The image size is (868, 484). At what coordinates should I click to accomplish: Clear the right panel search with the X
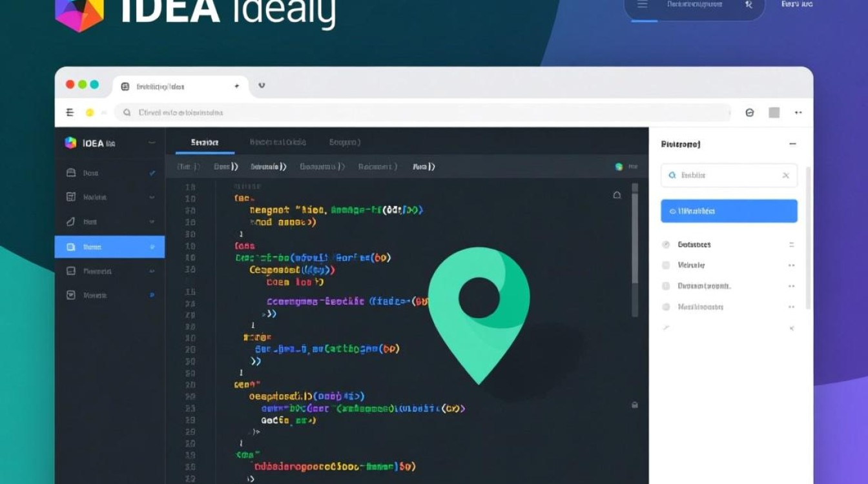[785, 176]
